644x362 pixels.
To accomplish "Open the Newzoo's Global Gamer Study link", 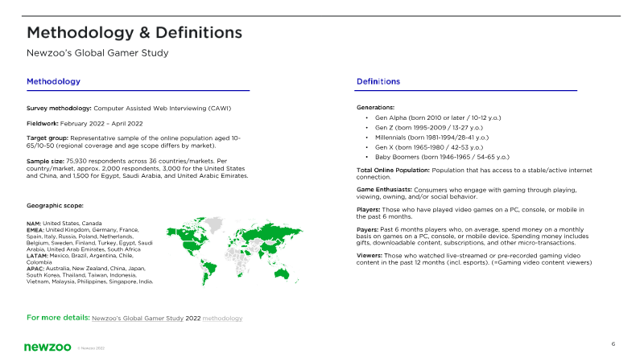I will (x=138, y=319).
